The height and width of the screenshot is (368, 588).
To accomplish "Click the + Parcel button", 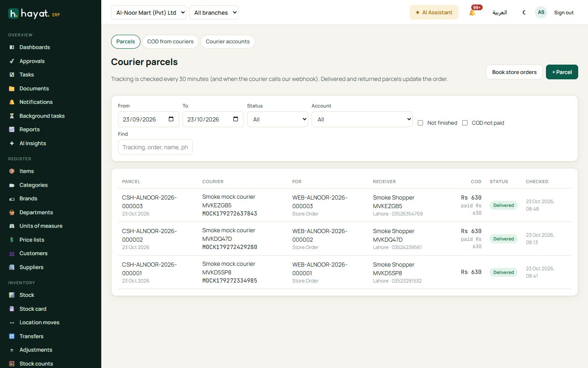I will (x=562, y=72).
